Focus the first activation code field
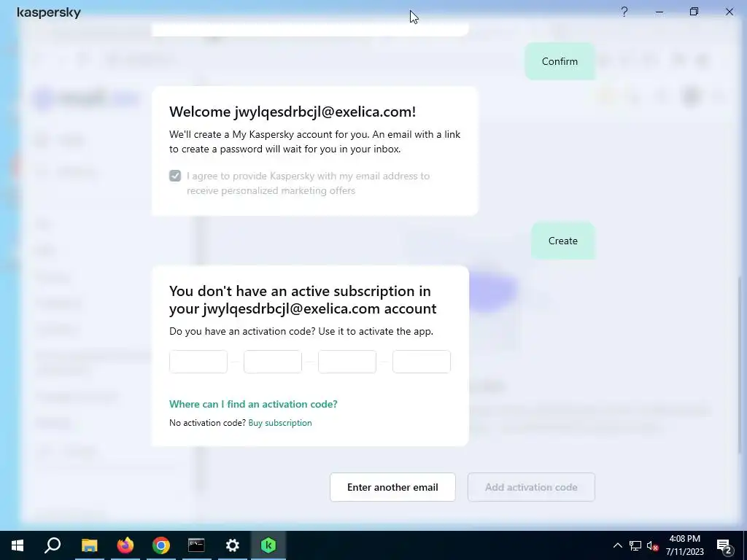 coord(198,362)
